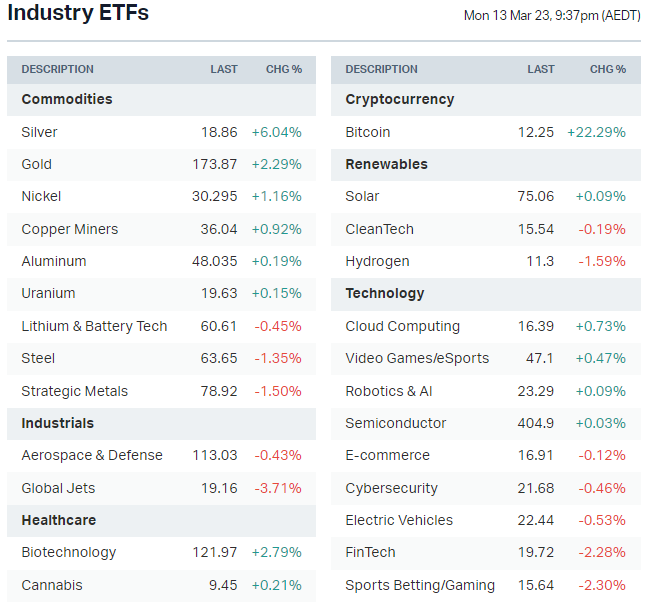The width and height of the screenshot is (648, 608).
Task: Open the Silver ETF row
Action: pos(40,132)
